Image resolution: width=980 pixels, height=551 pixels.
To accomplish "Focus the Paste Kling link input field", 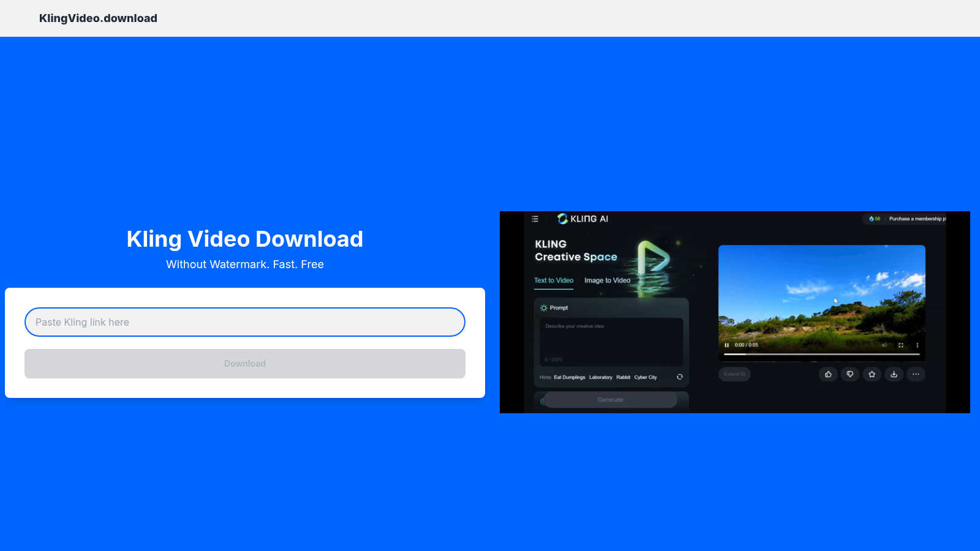I will point(245,322).
